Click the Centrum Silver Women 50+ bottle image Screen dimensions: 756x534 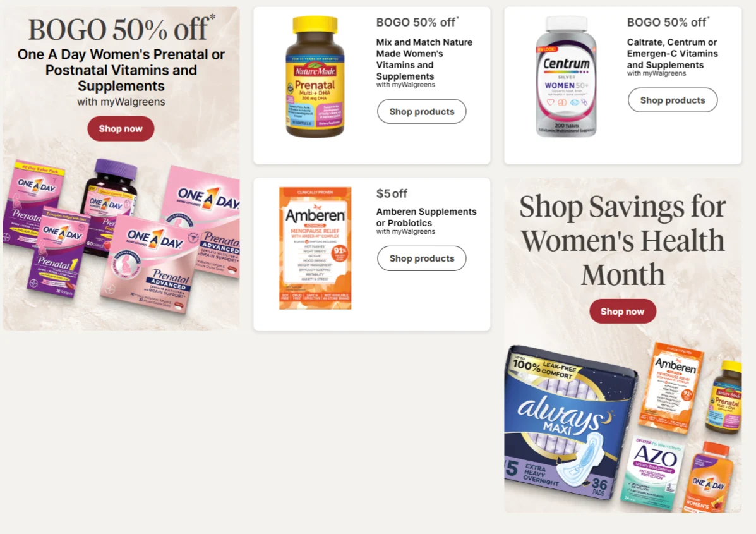(x=567, y=76)
